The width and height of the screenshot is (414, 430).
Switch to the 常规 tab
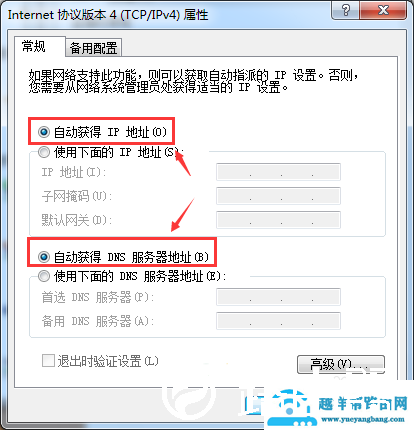pyautogui.click(x=34, y=46)
